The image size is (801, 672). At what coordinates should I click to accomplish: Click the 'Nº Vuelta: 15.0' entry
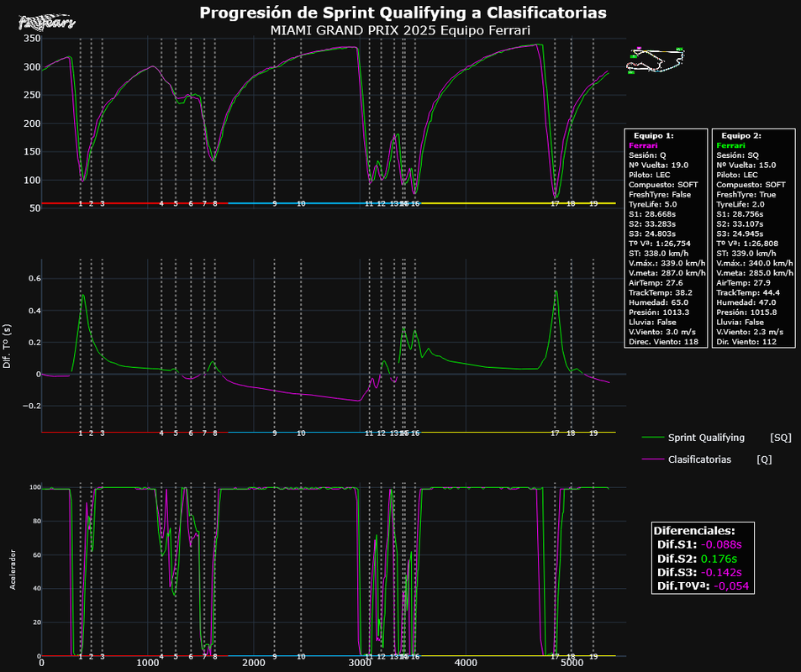click(x=746, y=165)
